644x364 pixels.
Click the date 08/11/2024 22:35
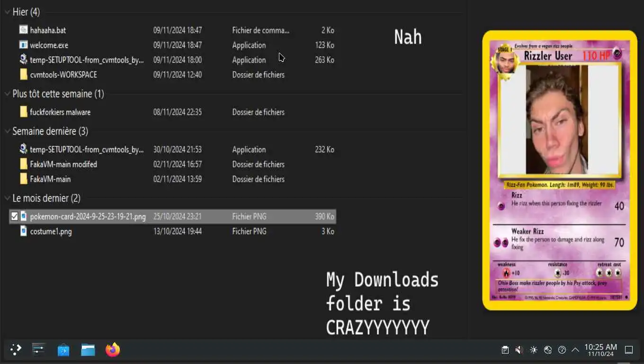click(178, 112)
